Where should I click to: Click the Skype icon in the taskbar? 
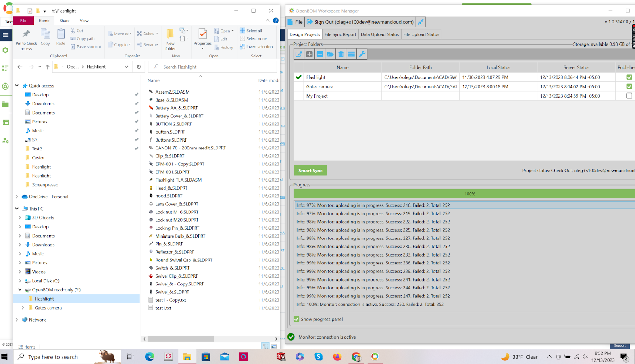coord(319,357)
